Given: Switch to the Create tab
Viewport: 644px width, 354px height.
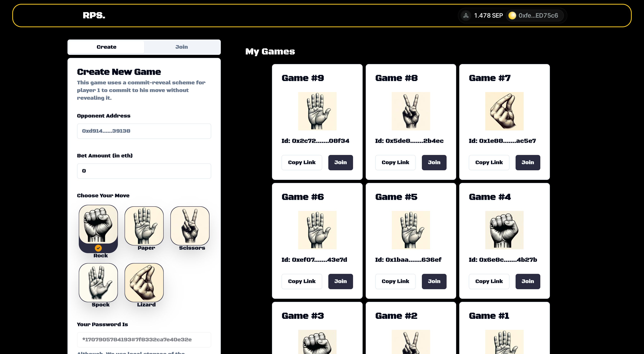Looking at the screenshot, I should click(107, 47).
